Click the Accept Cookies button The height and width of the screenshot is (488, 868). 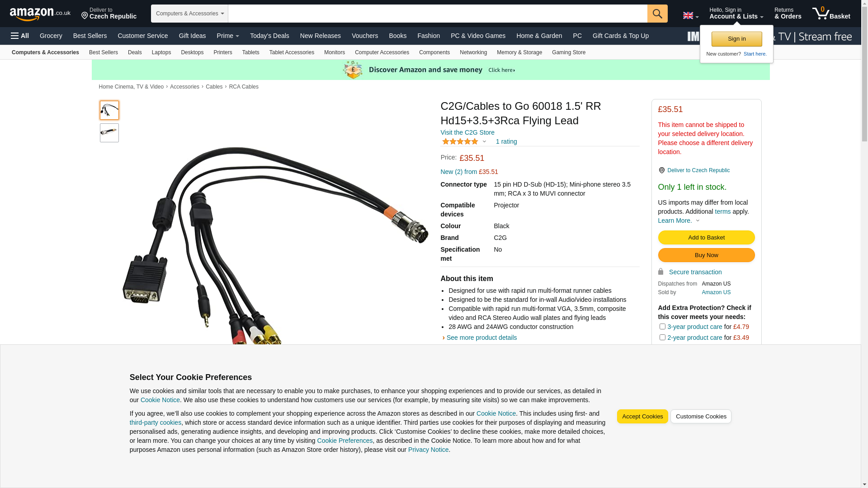click(x=642, y=417)
